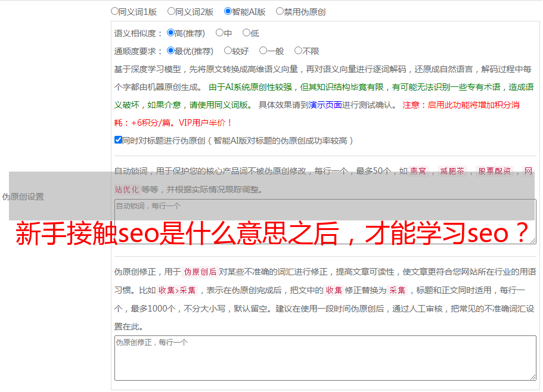Set 通顺度要求 to 最优(推荐)
543x392 pixels.
click(x=170, y=51)
